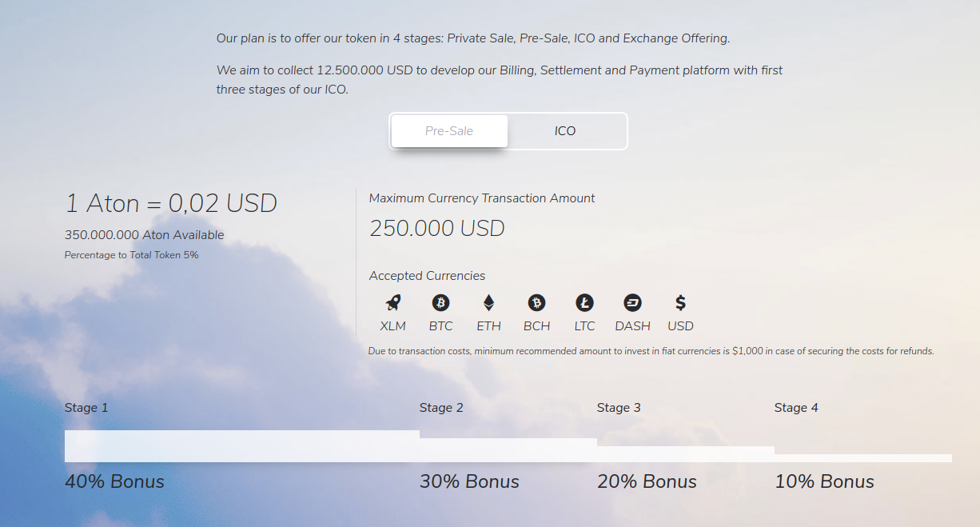Click the 40% Bonus label
Screen dimensions: 980x527
coord(114,481)
